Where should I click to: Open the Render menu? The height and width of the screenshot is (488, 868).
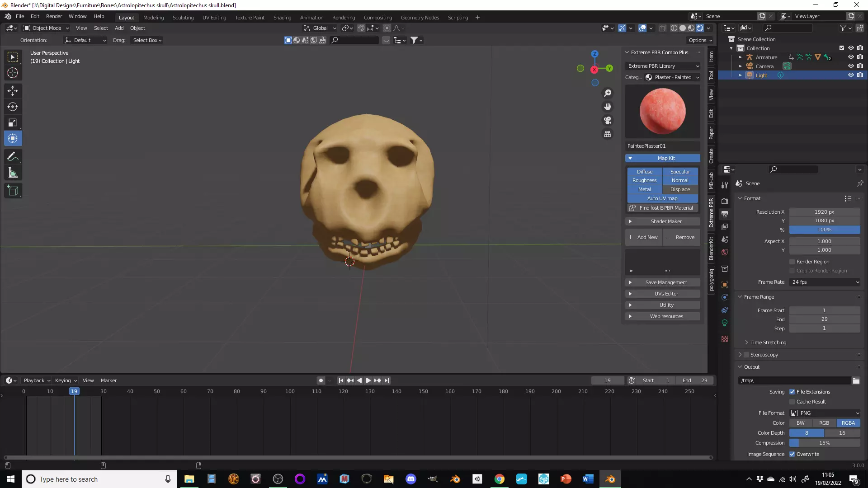(54, 16)
